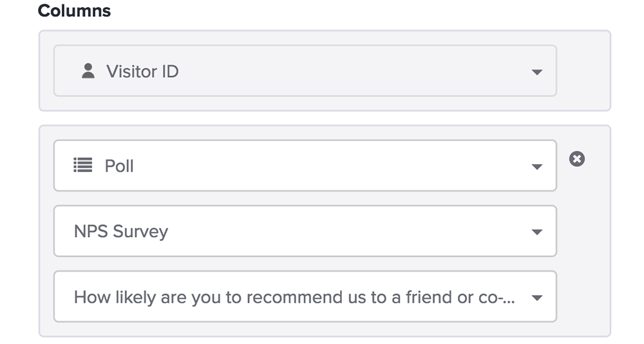Click empty space inside Visitor ID field
Screen dimensions: 644x344
349,71
